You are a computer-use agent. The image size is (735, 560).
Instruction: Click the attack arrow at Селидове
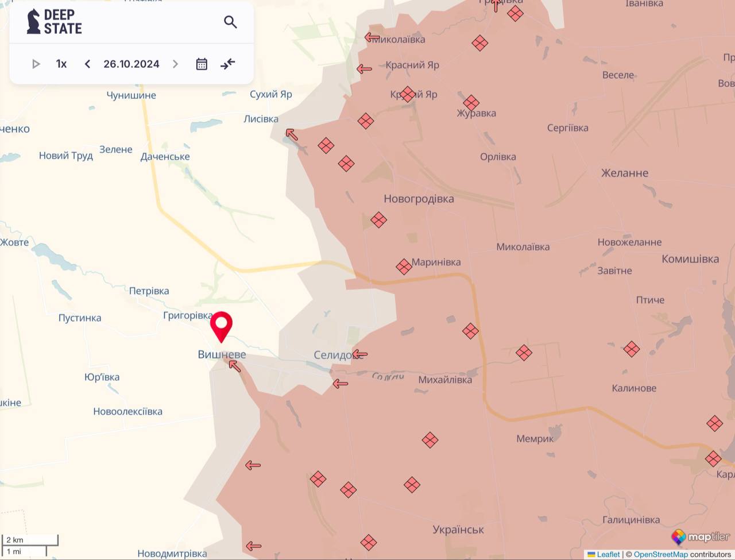tap(359, 354)
